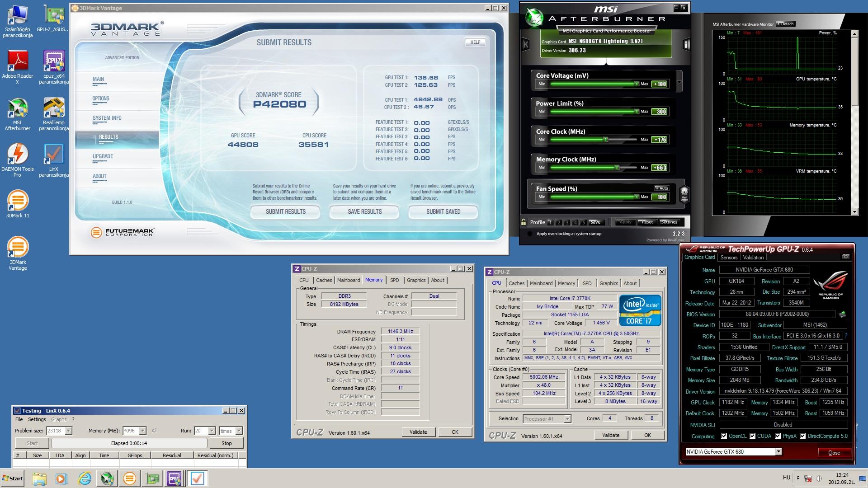Switch to GPU-Z Sensors tab
Image resolution: width=868 pixels, height=488 pixels.
point(729,257)
